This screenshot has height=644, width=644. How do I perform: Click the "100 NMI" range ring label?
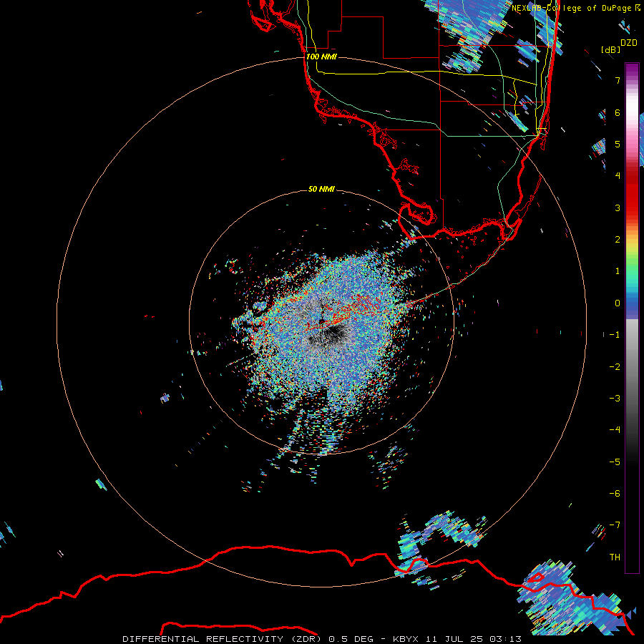[x=321, y=57]
